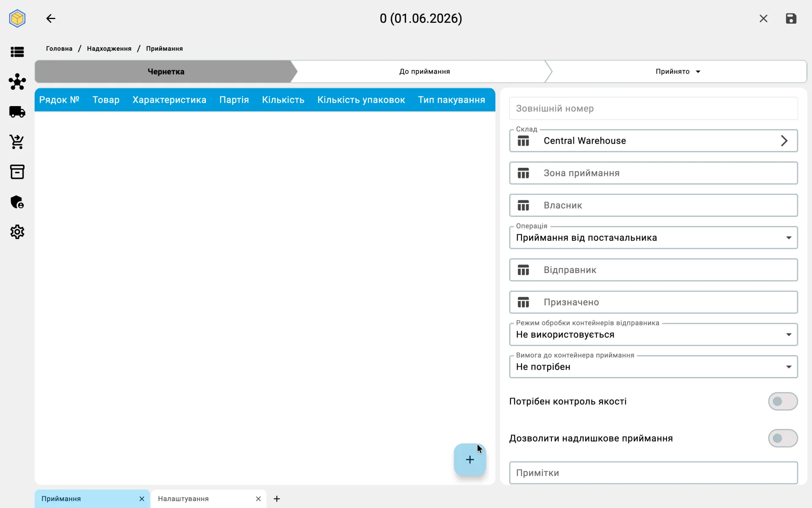Open the delivery truck section
The width and height of the screenshot is (812, 508).
pos(17,112)
